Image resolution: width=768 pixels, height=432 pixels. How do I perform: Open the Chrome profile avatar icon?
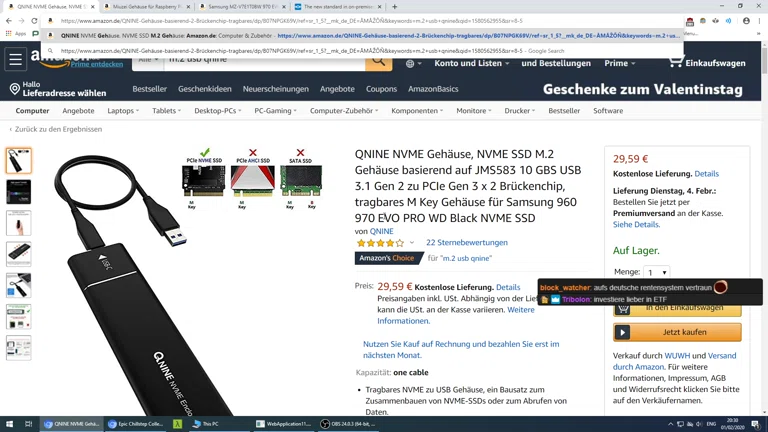click(x=746, y=21)
